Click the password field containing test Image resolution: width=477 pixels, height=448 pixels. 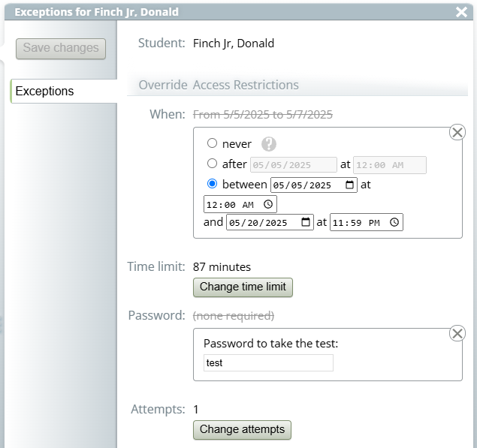click(x=268, y=363)
